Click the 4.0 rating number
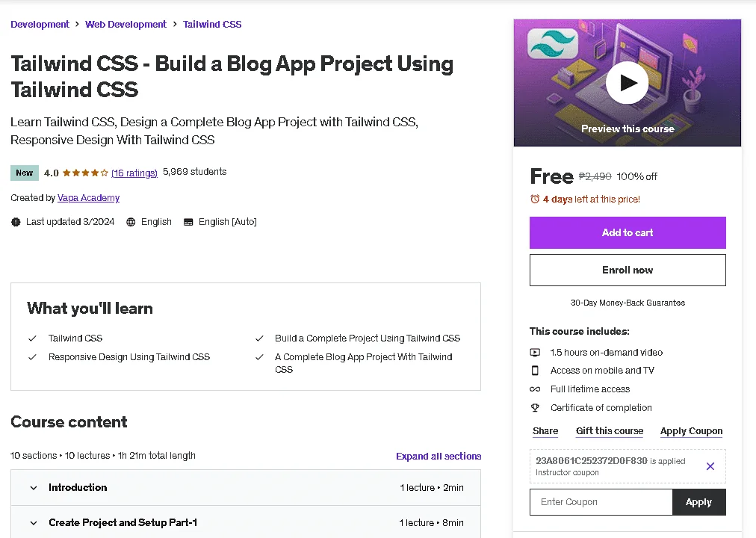This screenshot has height=538, width=756. click(x=51, y=173)
